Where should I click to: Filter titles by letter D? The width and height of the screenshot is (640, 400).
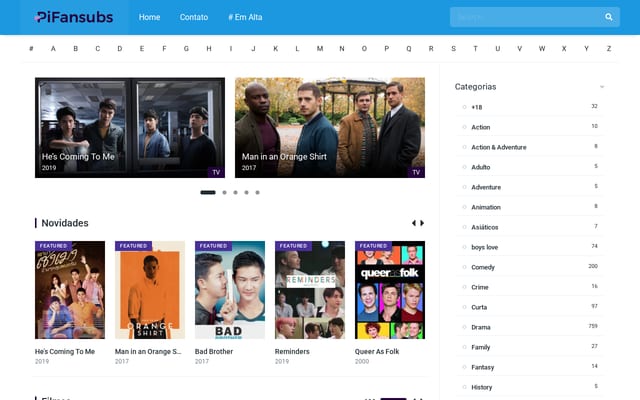(x=120, y=49)
